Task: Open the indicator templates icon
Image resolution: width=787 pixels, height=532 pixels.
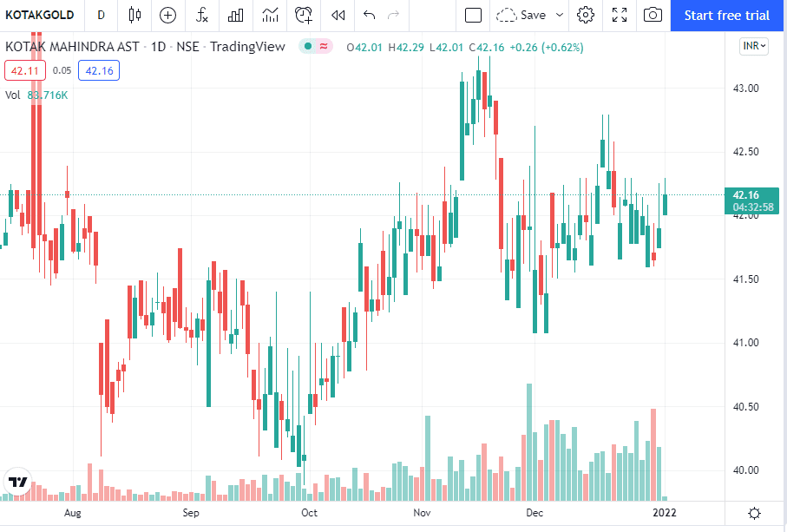Action: click(x=270, y=15)
